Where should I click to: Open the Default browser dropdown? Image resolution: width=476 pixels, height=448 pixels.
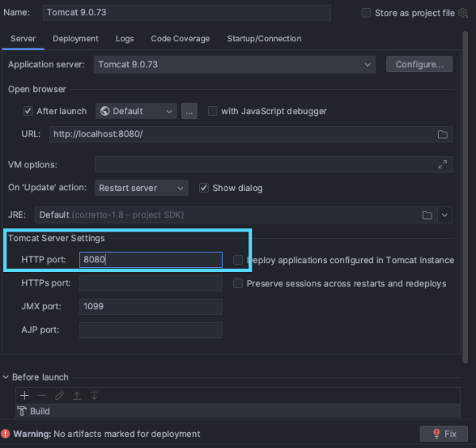click(136, 111)
